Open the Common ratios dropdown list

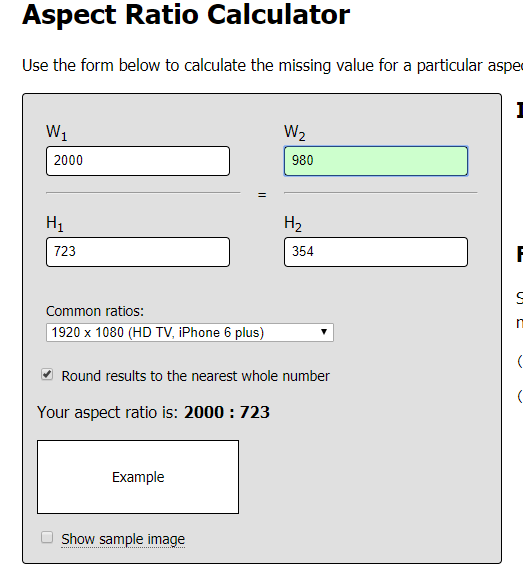pos(190,333)
